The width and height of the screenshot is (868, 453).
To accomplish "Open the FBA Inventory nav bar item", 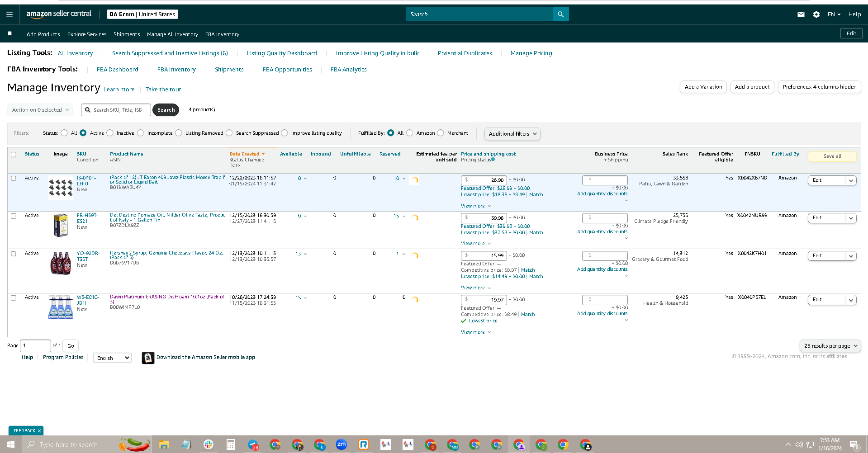I will [x=222, y=34].
